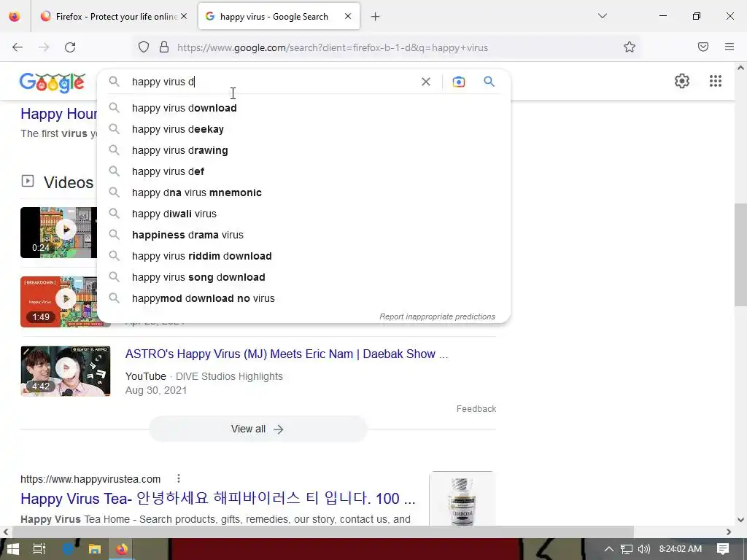Select suggestion 'happy dna virus mnemonic'

click(x=304, y=192)
